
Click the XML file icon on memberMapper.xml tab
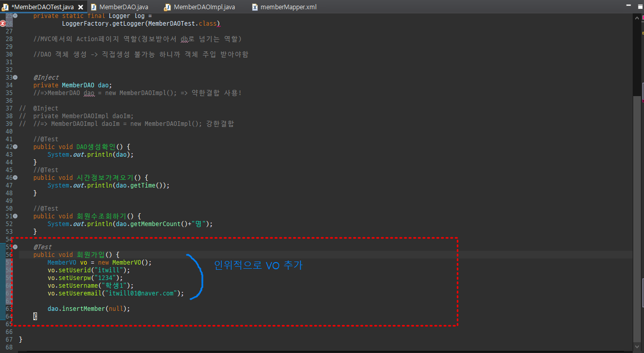(255, 7)
